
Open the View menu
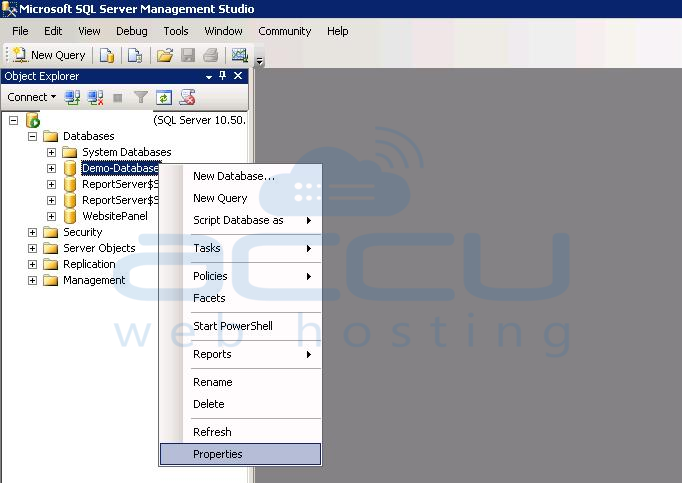click(x=89, y=31)
